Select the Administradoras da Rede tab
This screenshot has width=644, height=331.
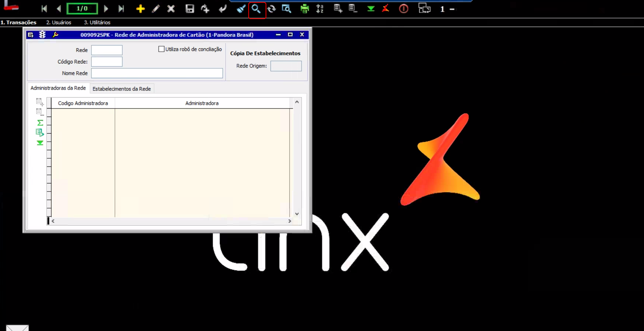pos(58,88)
